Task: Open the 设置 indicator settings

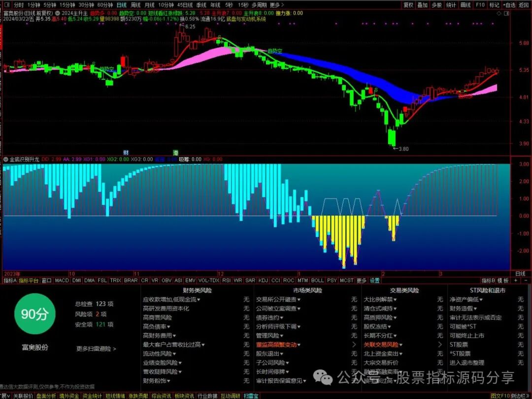Action: point(375,280)
